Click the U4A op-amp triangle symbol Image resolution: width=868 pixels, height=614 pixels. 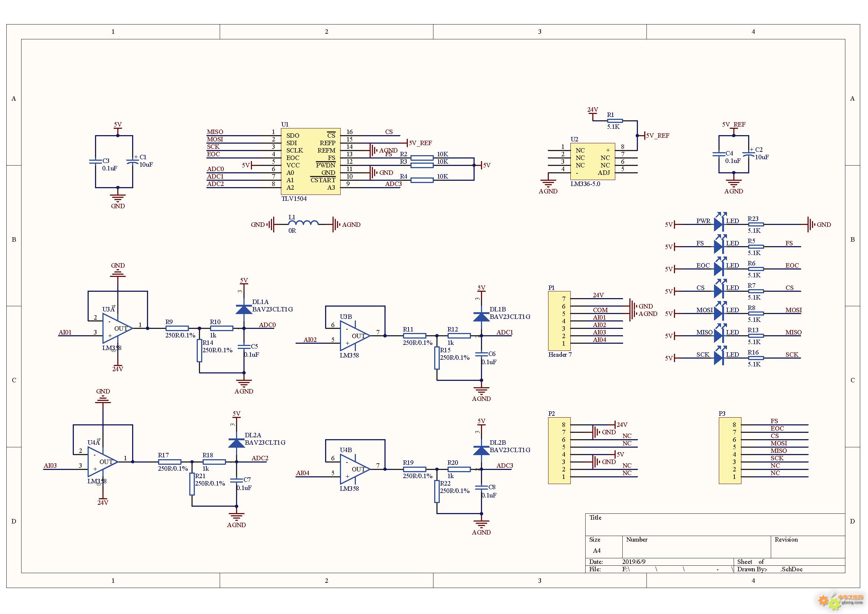click(103, 462)
